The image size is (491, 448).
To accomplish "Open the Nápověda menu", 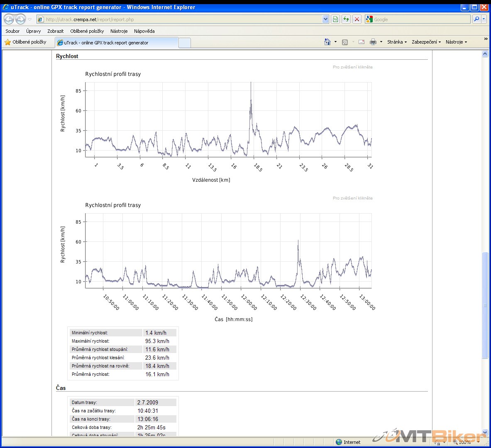I will [144, 31].
